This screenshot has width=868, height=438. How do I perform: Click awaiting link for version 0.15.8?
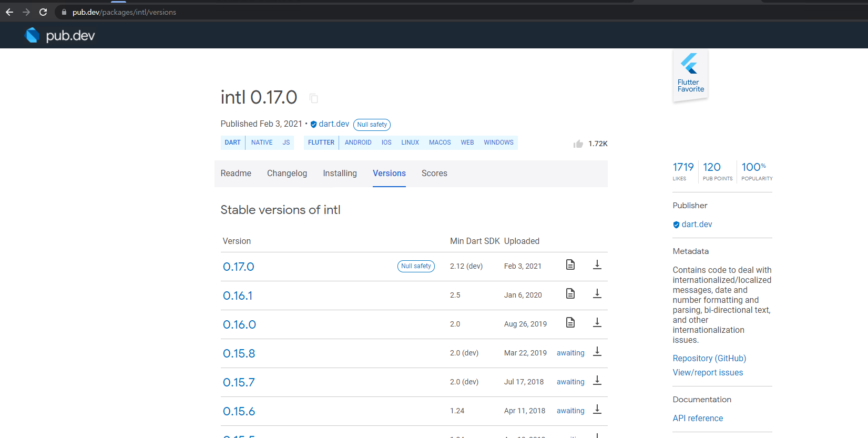pyautogui.click(x=570, y=353)
